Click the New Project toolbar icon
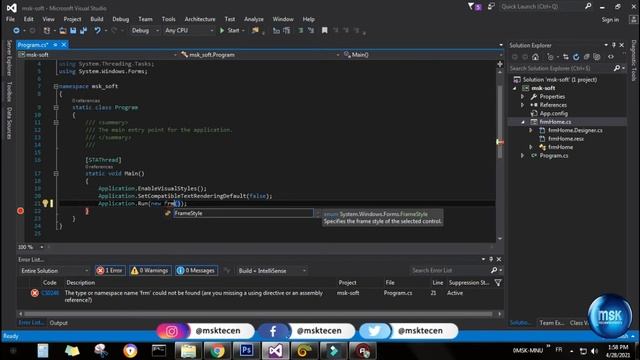This screenshot has width=640, height=360. pyautogui.click(x=47, y=31)
